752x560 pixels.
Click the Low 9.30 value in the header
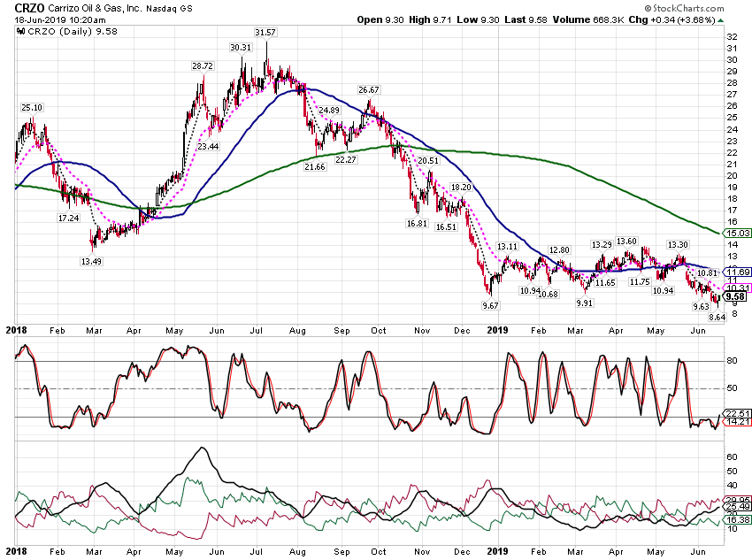(478, 20)
